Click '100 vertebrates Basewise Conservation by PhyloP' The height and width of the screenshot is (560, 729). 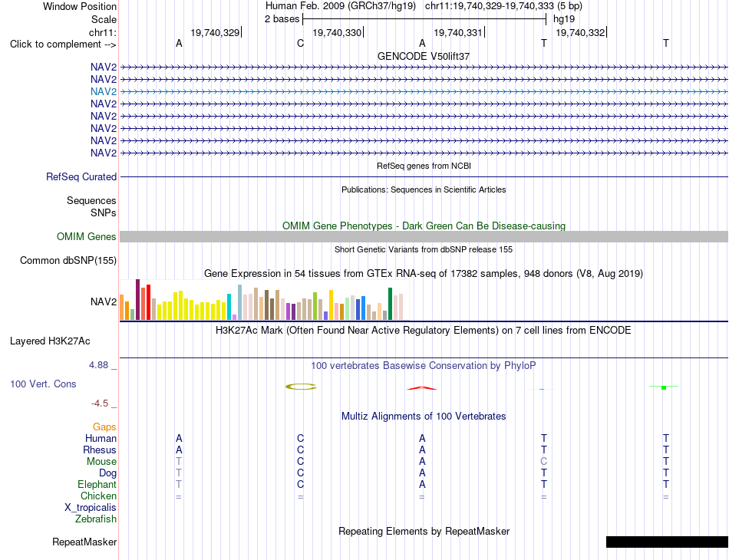[424, 366]
